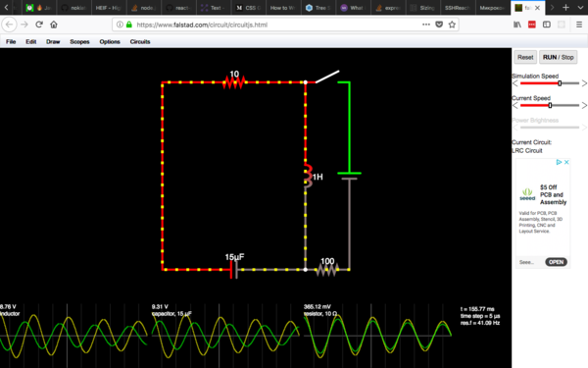The width and height of the screenshot is (588, 368).
Task: Click the disabled Power Brightness slider
Action: 550,128
